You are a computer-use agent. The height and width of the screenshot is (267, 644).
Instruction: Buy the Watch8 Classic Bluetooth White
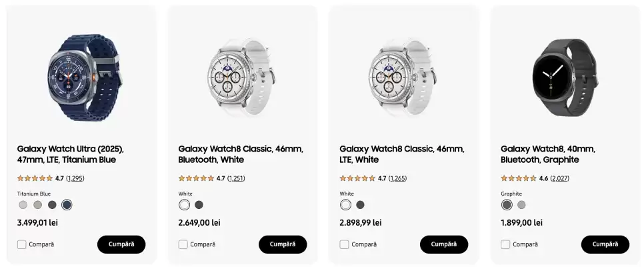[x=283, y=244]
